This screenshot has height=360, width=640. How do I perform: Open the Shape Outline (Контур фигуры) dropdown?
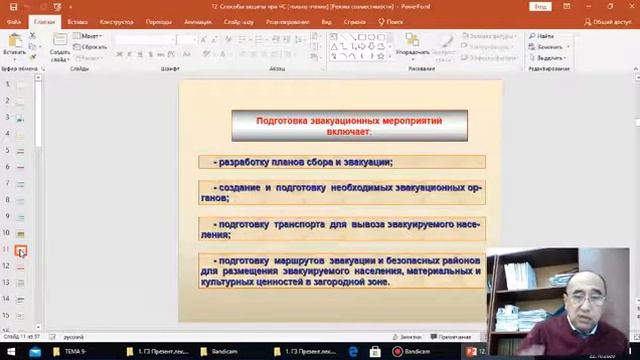[x=487, y=47]
